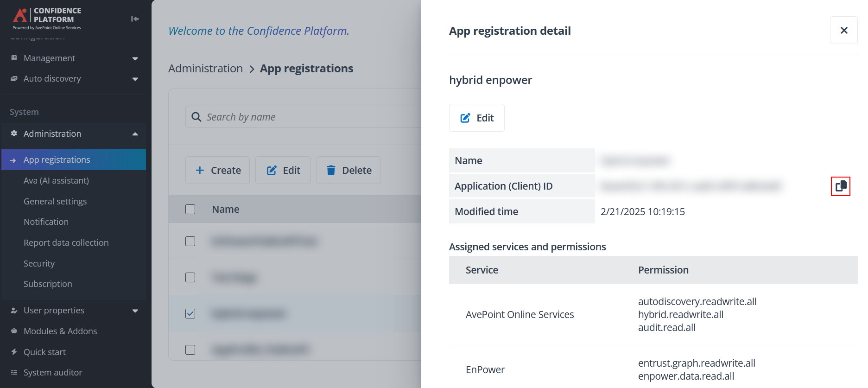Screen dimensions: 868x388
Task: Click the hybrid.readwrite.all permission
Action: (x=681, y=314)
